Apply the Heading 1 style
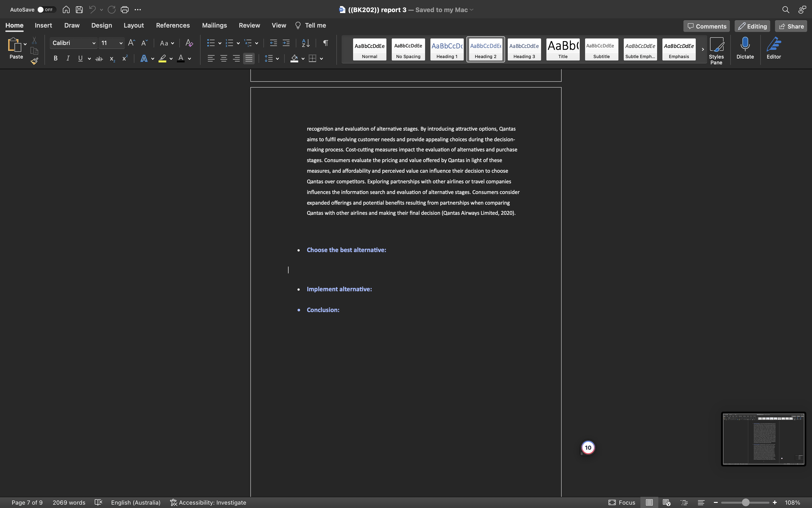This screenshot has width=812, height=508. point(447,49)
